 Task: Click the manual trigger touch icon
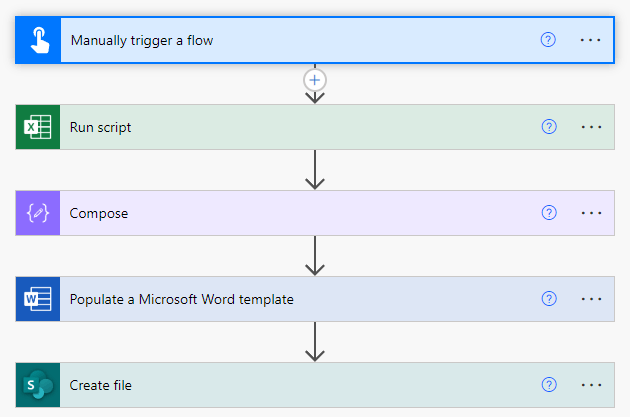[x=38, y=40]
